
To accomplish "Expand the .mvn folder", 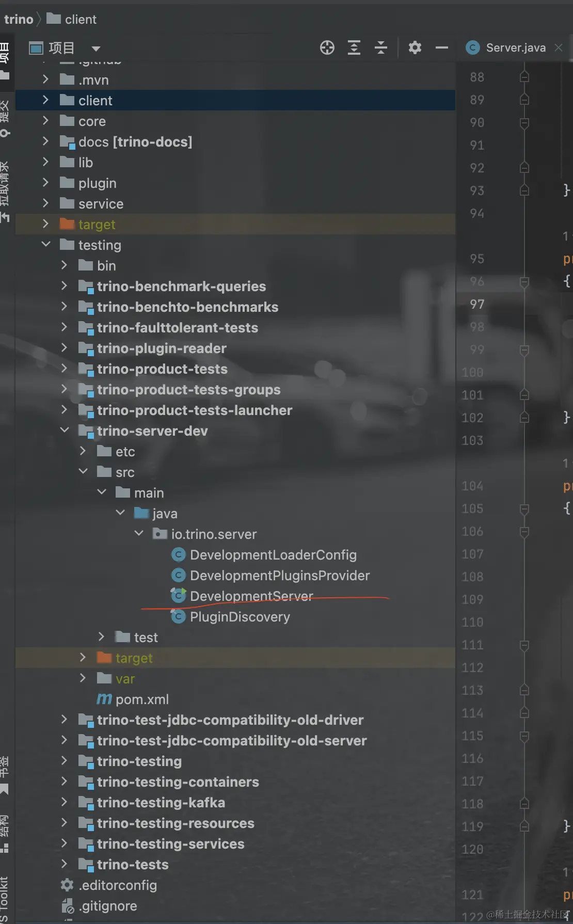I will 45,79.
